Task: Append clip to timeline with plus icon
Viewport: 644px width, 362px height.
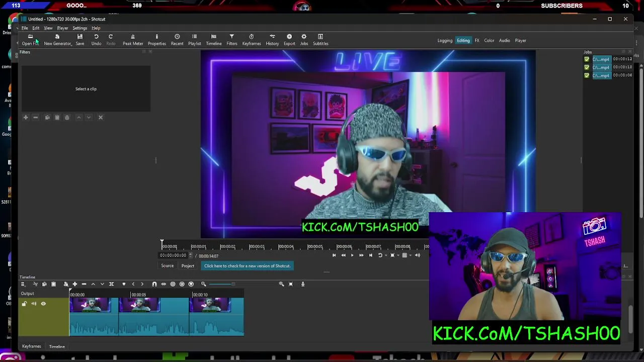Action: tap(75, 284)
